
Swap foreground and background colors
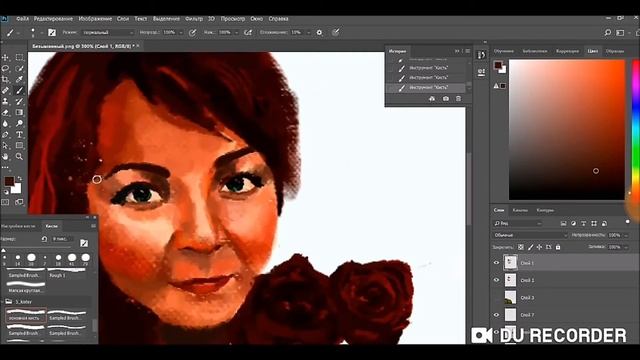[20, 178]
